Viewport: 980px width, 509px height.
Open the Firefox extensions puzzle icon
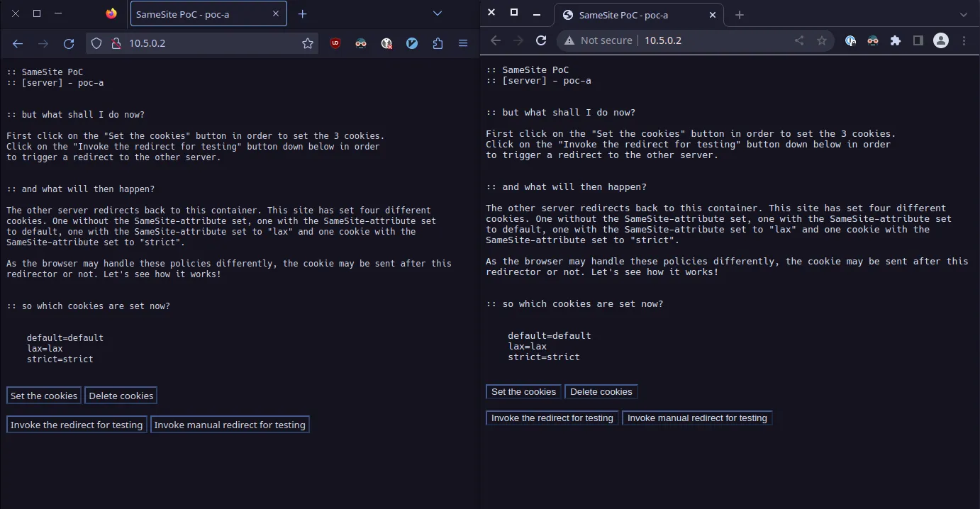point(438,43)
